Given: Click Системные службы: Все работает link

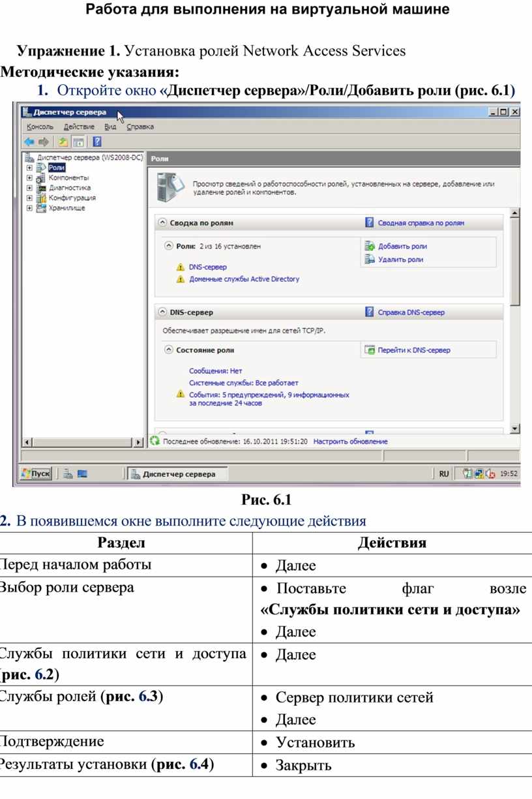Looking at the screenshot, I should 244,383.
